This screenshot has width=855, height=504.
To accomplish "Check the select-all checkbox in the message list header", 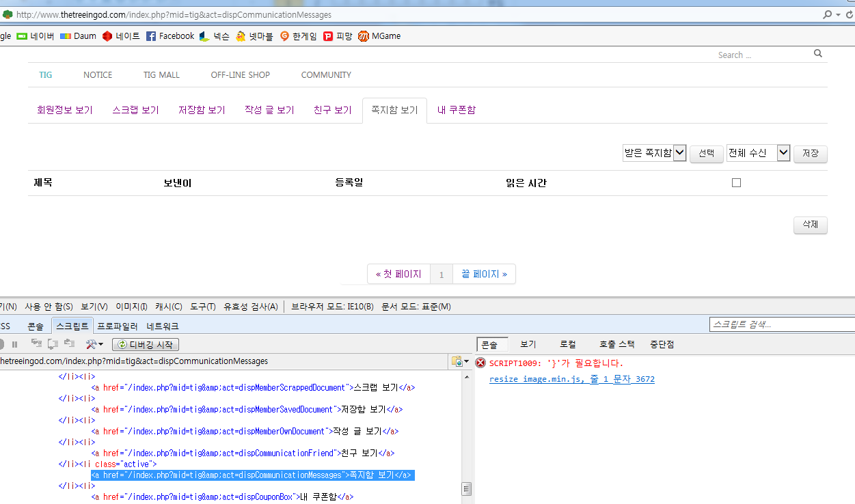I will (736, 182).
